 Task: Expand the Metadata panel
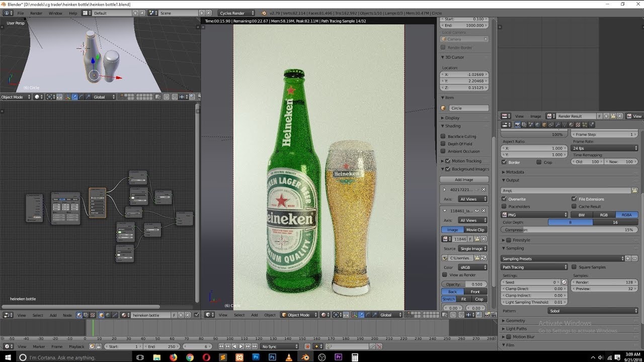point(514,172)
